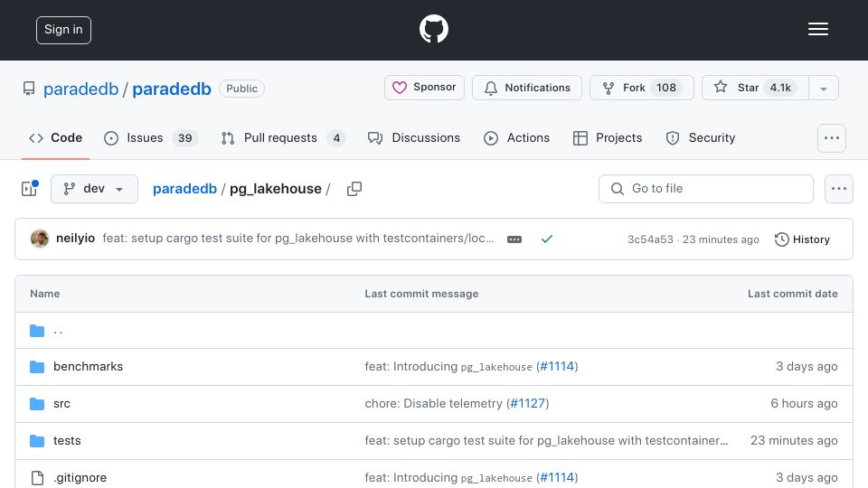Click the repository icon beside paradedb
This screenshot has height=488, width=868.
tap(29, 89)
